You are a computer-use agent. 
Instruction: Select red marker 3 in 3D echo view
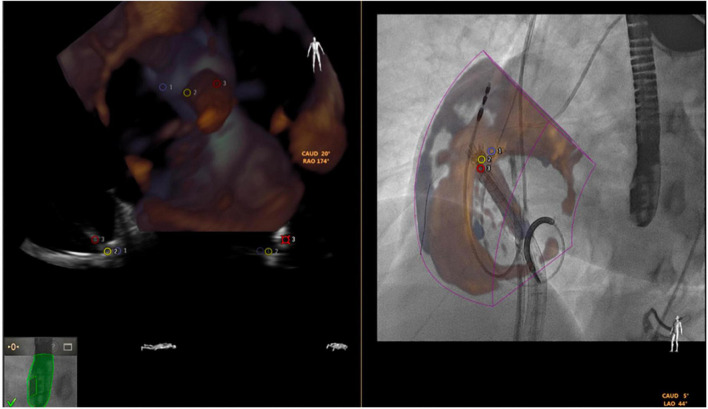[216, 83]
